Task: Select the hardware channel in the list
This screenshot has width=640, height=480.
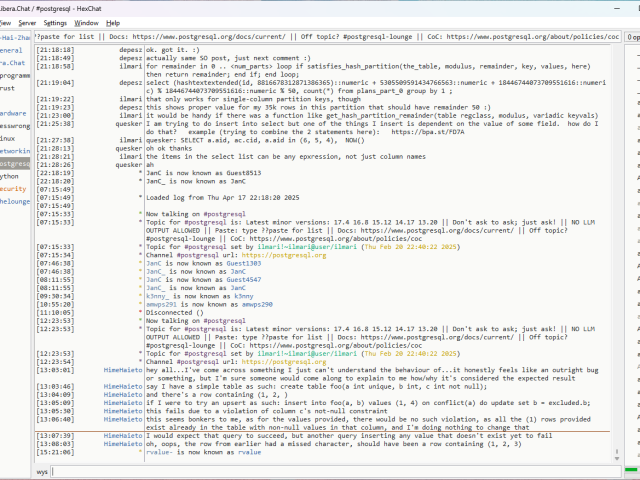Action: (x=14, y=113)
